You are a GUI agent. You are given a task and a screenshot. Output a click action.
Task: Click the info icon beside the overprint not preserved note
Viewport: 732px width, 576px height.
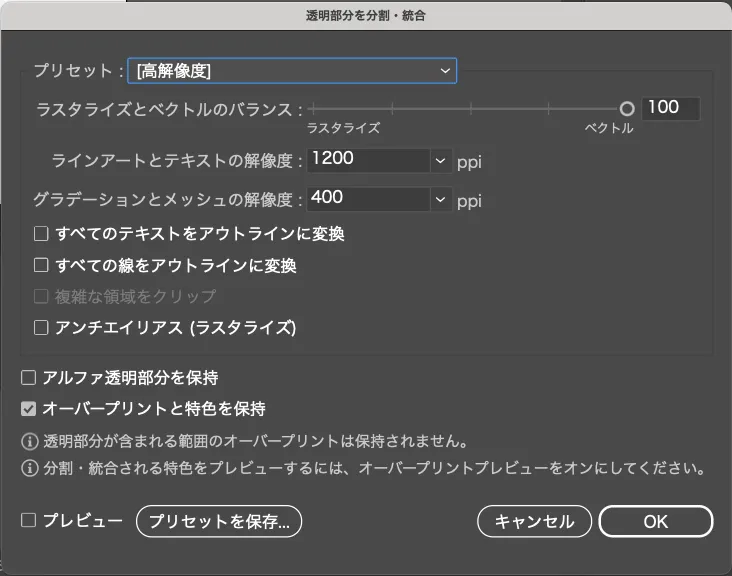[30, 440]
